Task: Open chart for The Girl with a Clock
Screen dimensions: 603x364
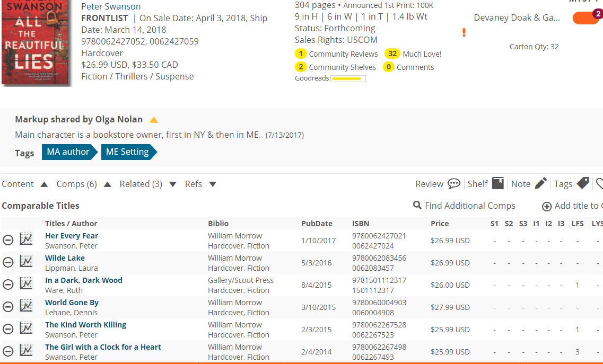Action: coord(26,350)
